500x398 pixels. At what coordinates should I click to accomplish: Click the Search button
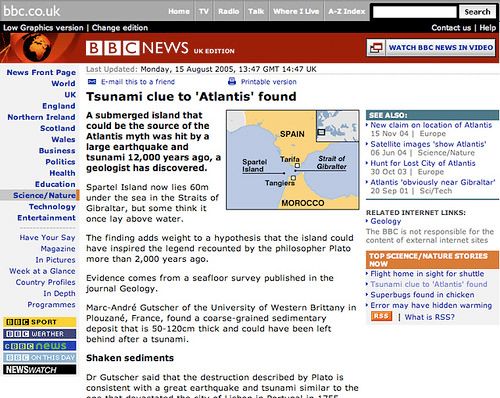(477, 12)
